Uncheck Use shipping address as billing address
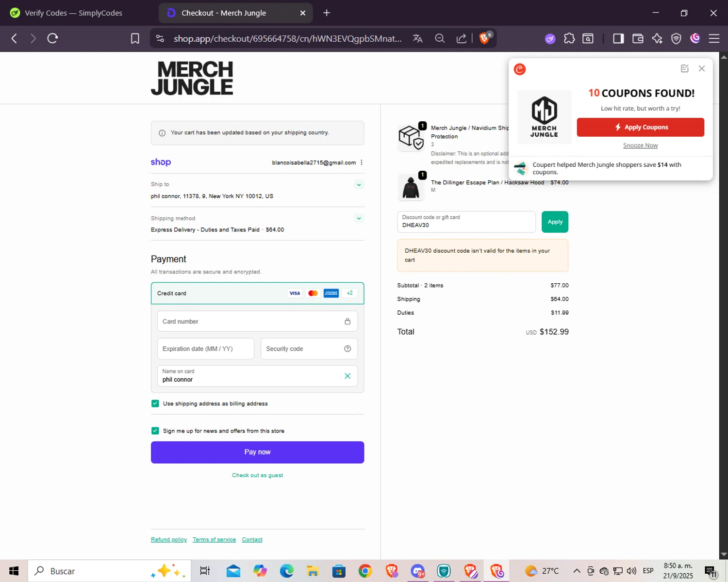This screenshot has height=582, width=728. [x=155, y=404]
